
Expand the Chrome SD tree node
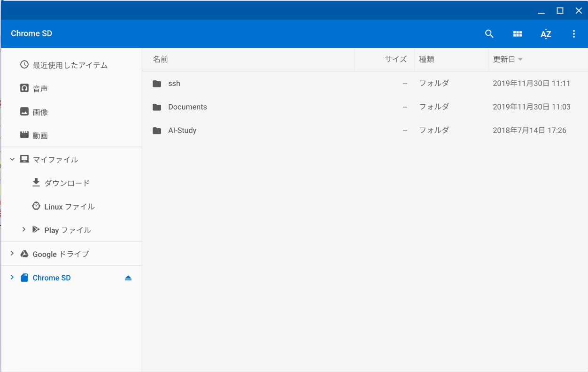click(12, 278)
